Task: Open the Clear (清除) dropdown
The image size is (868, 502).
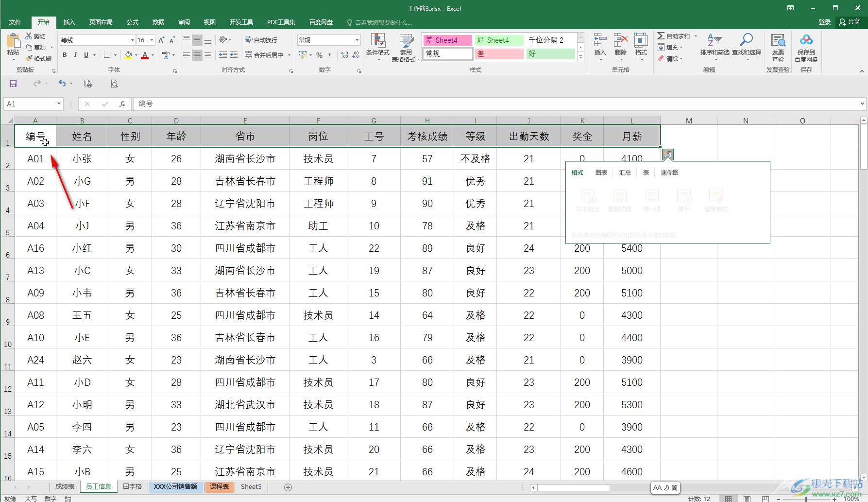Action: pos(670,58)
